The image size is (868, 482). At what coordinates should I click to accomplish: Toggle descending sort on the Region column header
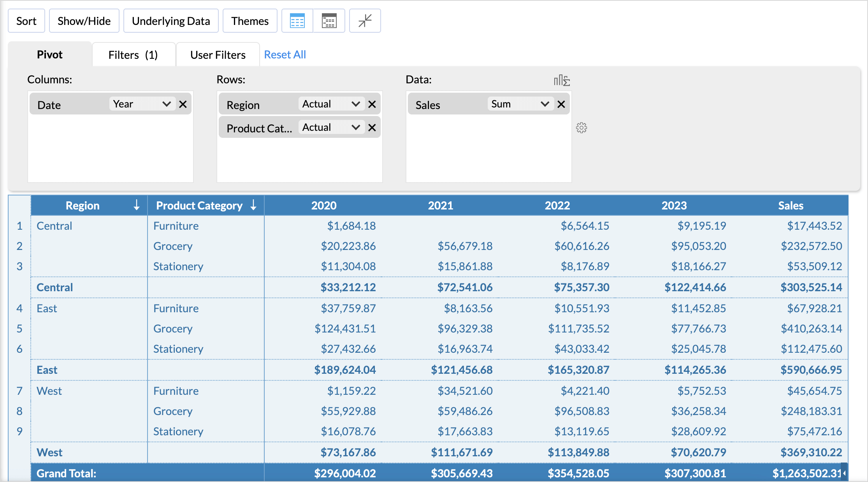(x=136, y=205)
